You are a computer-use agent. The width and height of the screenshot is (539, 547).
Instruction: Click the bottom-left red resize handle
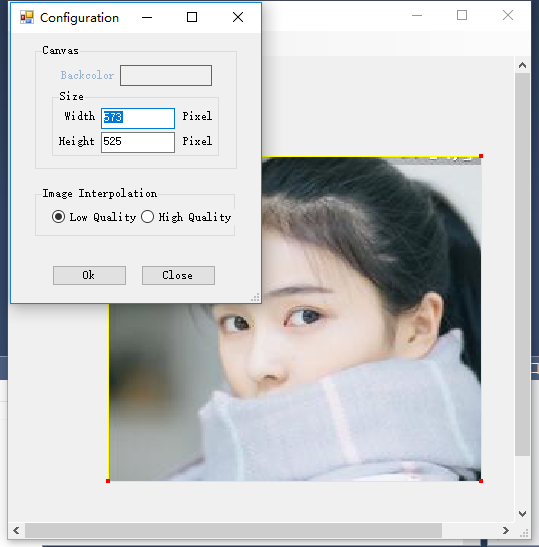pyautogui.click(x=108, y=481)
